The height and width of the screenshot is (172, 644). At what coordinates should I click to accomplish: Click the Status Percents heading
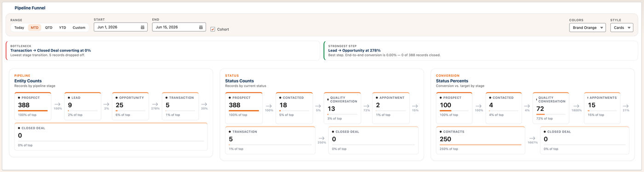(x=452, y=81)
